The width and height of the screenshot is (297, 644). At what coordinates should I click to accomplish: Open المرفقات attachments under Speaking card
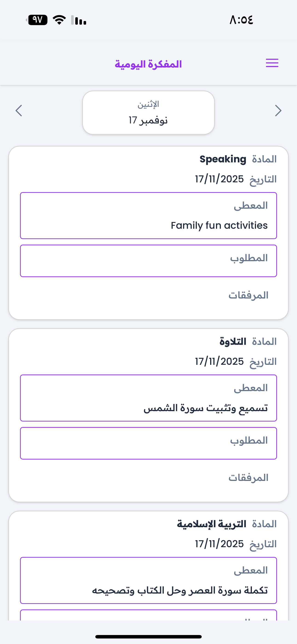[x=248, y=295]
